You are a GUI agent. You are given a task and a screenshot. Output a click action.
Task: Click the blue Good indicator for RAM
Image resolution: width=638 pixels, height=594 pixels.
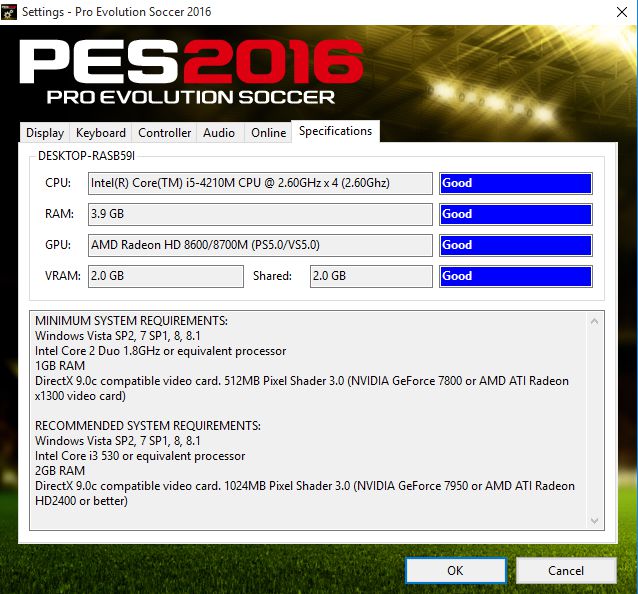(x=515, y=214)
